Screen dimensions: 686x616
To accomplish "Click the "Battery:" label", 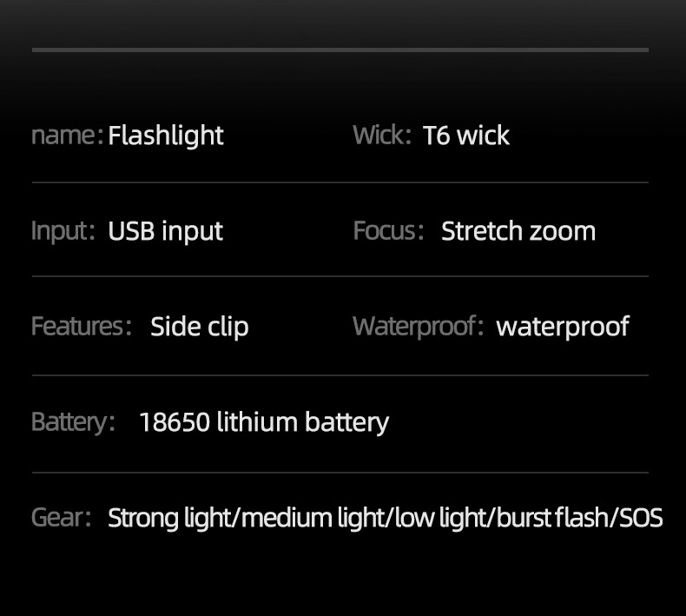I will click(73, 422).
